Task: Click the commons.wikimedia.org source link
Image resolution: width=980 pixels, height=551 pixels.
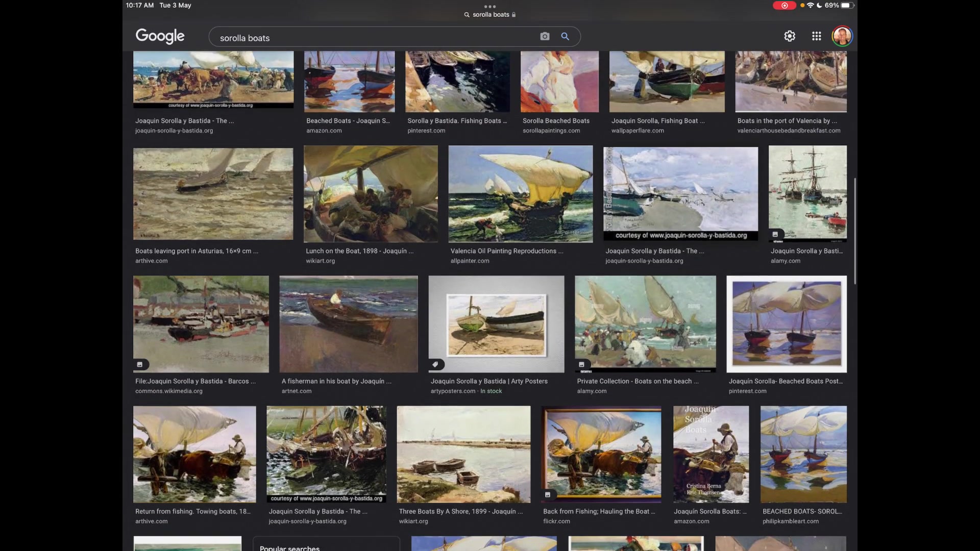Action: coord(169,391)
